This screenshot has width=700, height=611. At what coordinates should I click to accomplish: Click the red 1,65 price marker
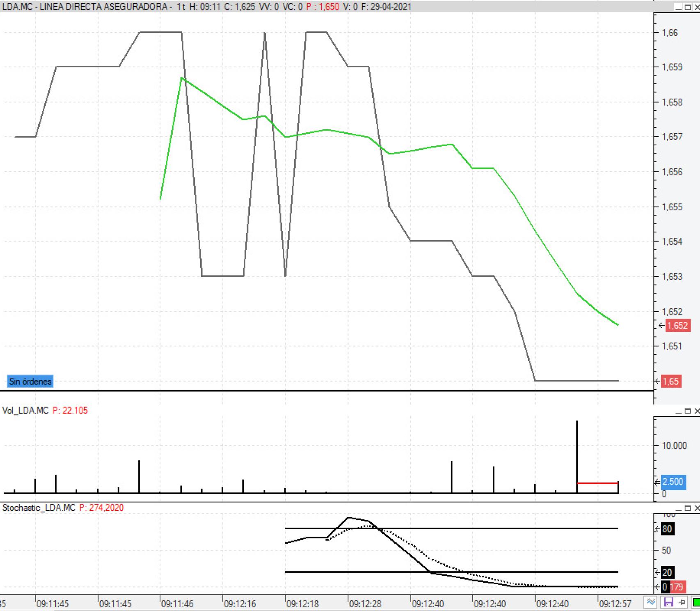(671, 381)
